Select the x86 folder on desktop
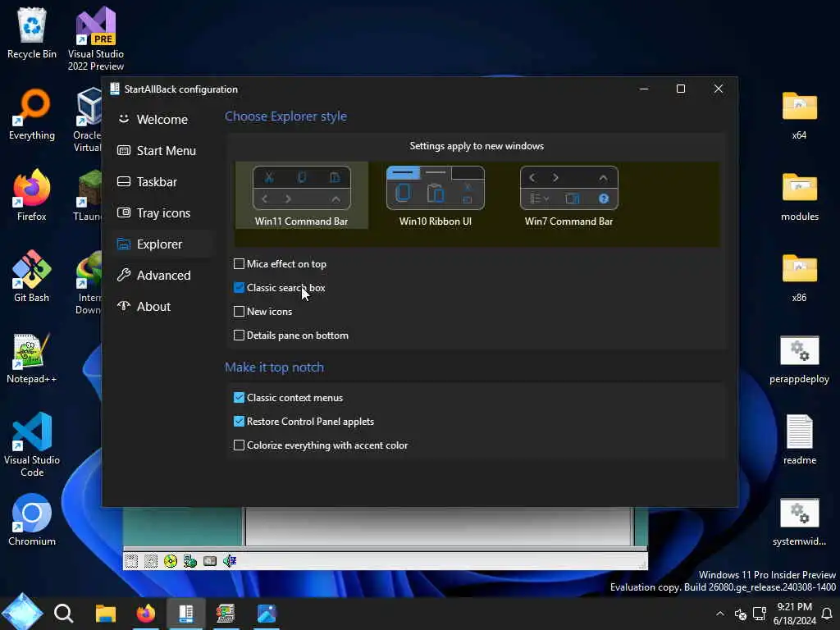Image resolution: width=840 pixels, height=630 pixels. [799, 276]
